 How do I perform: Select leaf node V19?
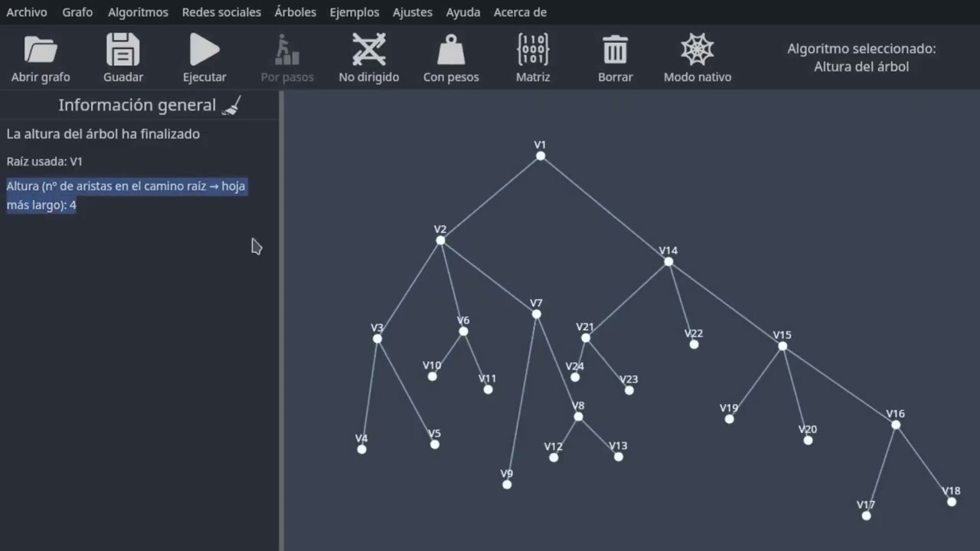click(730, 419)
